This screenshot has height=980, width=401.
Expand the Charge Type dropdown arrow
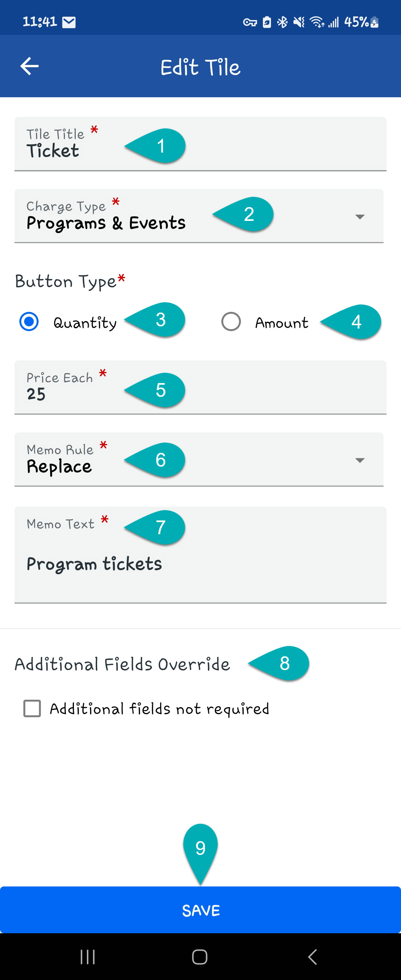tap(359, 217)
